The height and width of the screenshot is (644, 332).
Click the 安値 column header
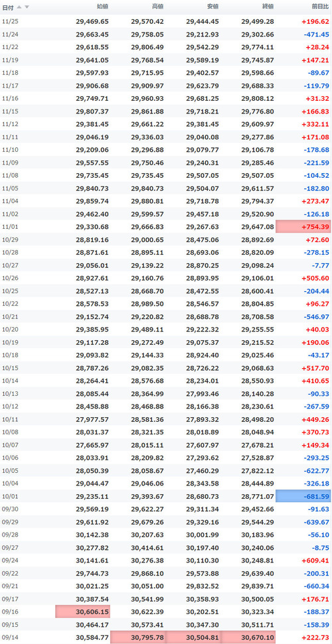click(212, 7)
